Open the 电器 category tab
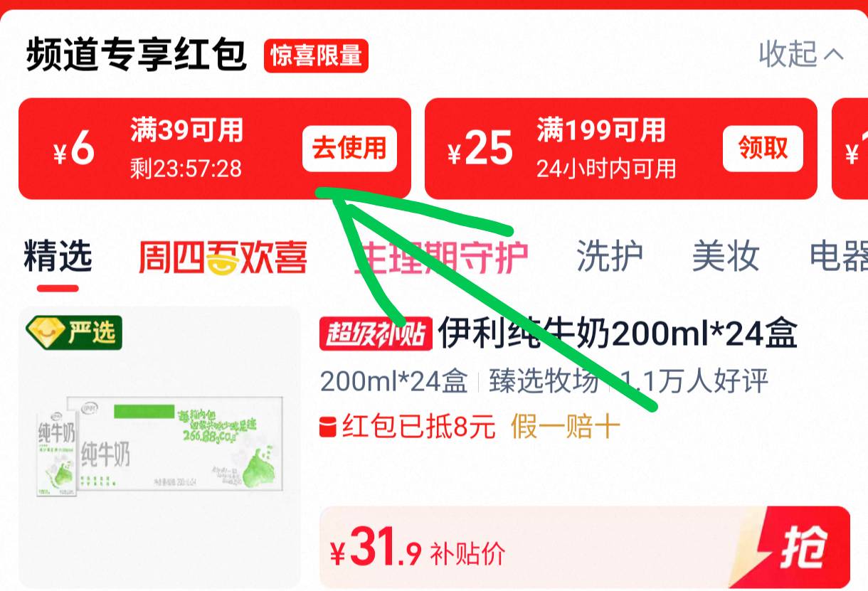 tap(839, 257)
